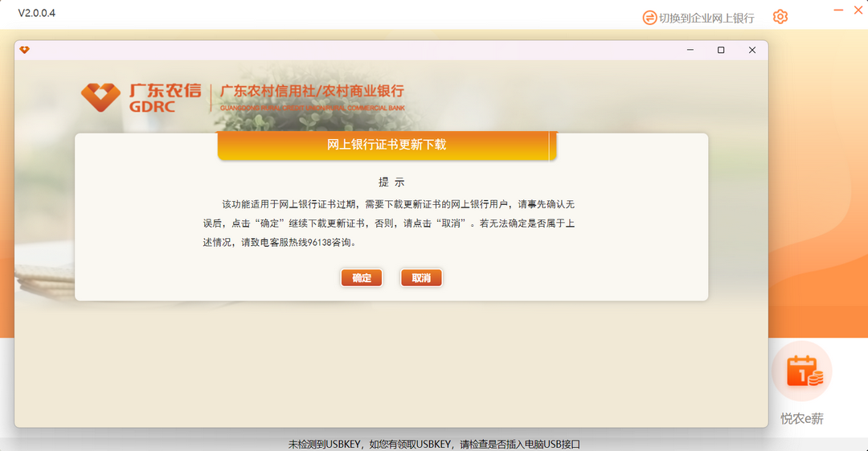Image resolution: width=868 pixels, height=451 pixels.
Task: Click the orange switch arrows icon
Action: [x=649, y=18]
